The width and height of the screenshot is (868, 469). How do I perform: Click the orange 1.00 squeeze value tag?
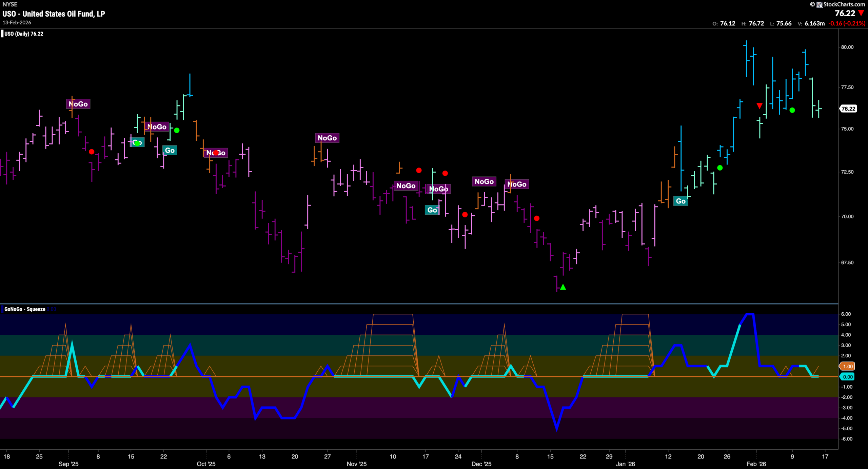[x=847, y=366]
